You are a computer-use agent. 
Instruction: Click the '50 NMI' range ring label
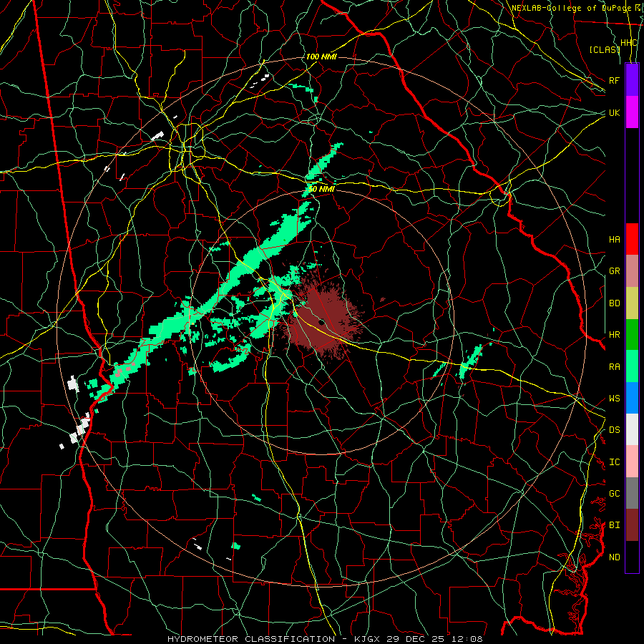pos(321,189)
